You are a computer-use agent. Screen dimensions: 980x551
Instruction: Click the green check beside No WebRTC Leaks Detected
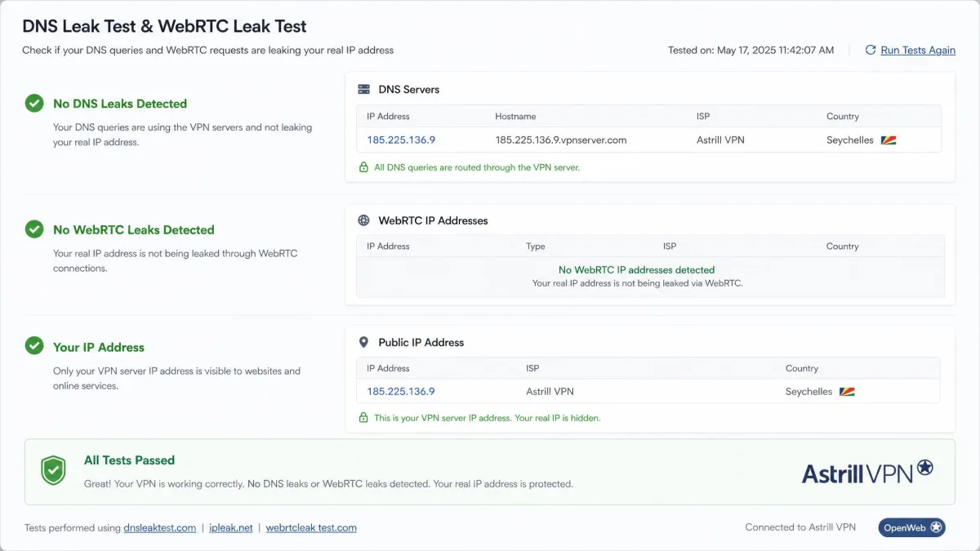pyautogui.click(x=34, y=229)
